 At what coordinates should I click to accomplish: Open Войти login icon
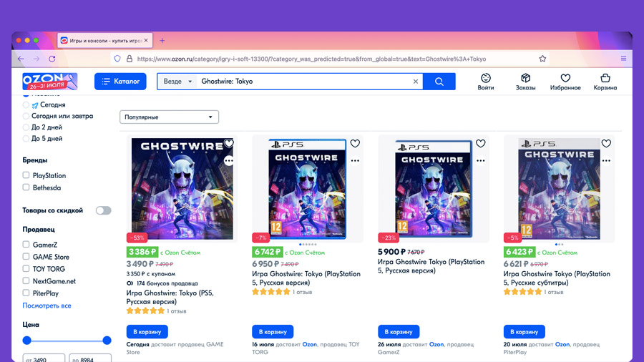coord(486,82)
